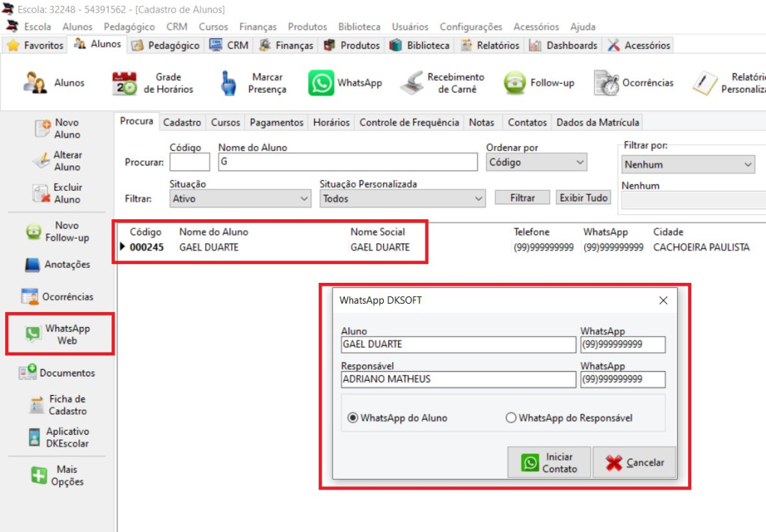This screenshot has width=766, height=532.
Task: Click the Nome Social column header
Action: pos(377,232)
